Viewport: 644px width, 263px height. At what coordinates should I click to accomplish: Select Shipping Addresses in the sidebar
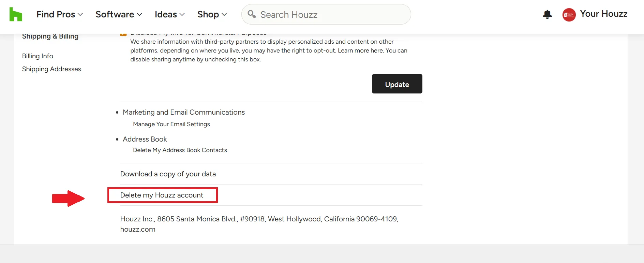51,69
